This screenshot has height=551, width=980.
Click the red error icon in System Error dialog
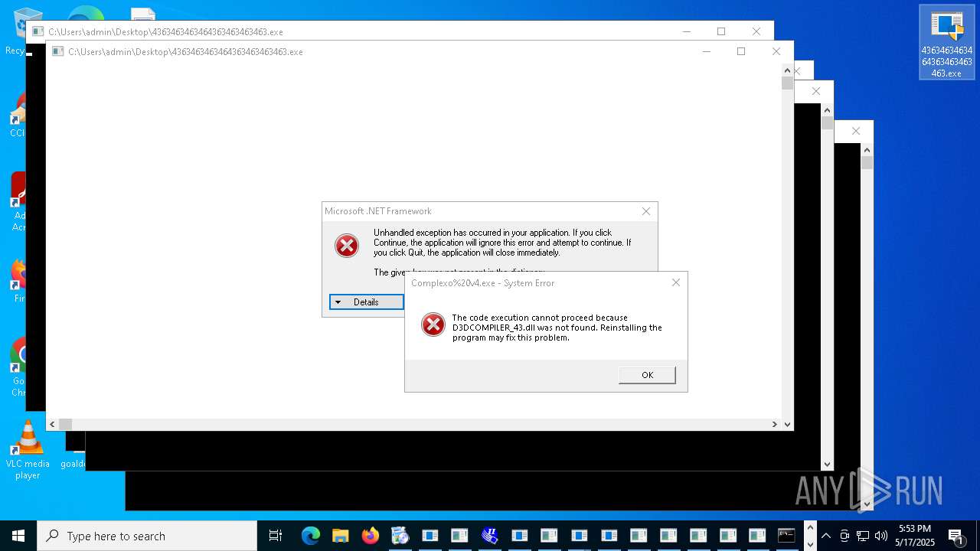(x=433, y=324)
